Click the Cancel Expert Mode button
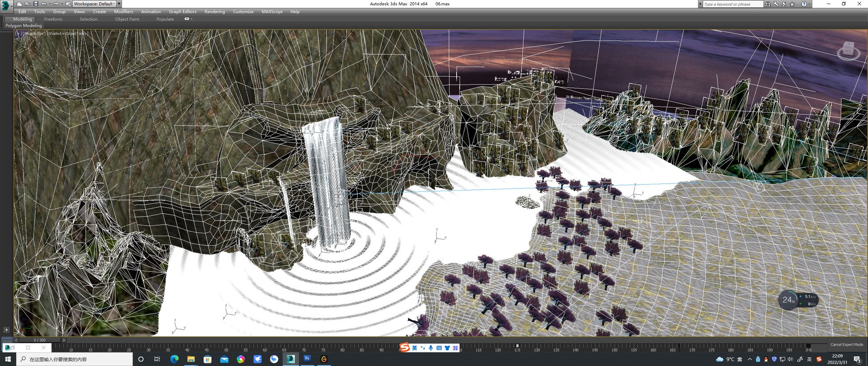This screenshot has width=868, height=366. click(x=847, y=344)
